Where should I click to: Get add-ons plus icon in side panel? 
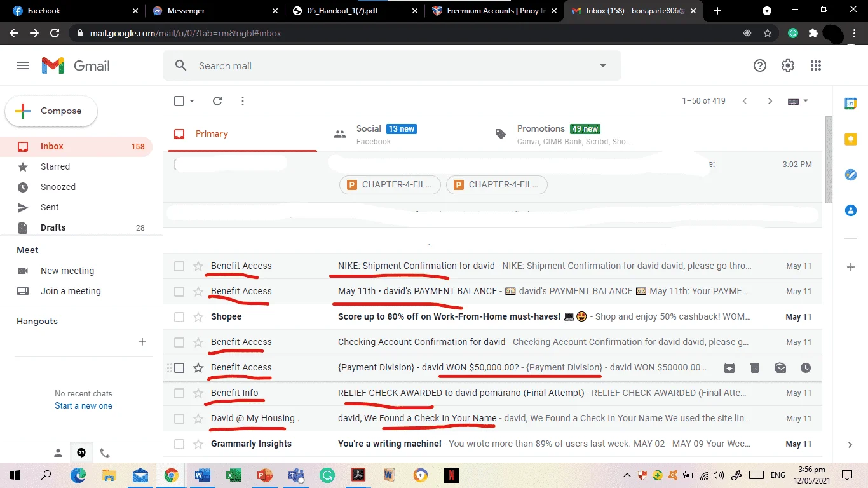coord(851,267)
